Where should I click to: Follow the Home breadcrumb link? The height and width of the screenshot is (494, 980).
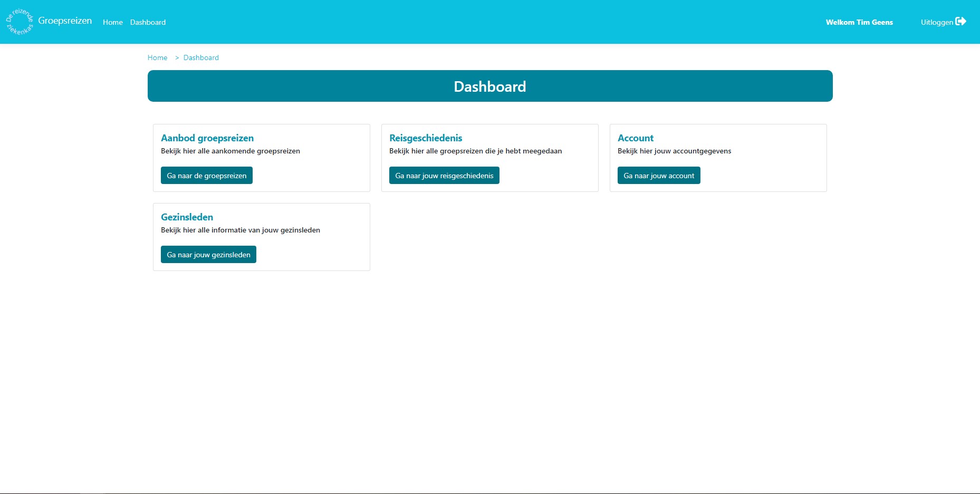(x=157, y=57)
